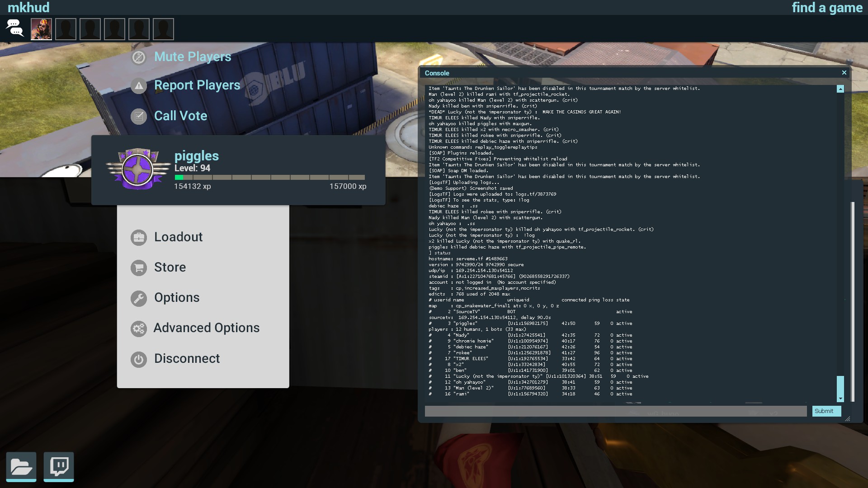Click the find a game link
The width and height of the screenshot is (868, 488).
tap(827, 8)
